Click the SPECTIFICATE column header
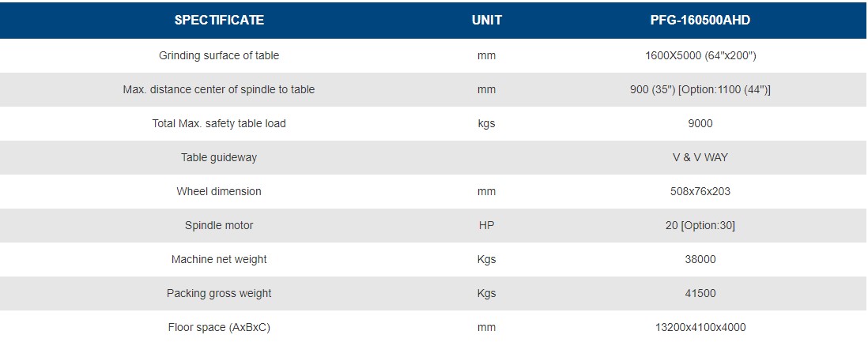868x350 pixels. [219, 21]
